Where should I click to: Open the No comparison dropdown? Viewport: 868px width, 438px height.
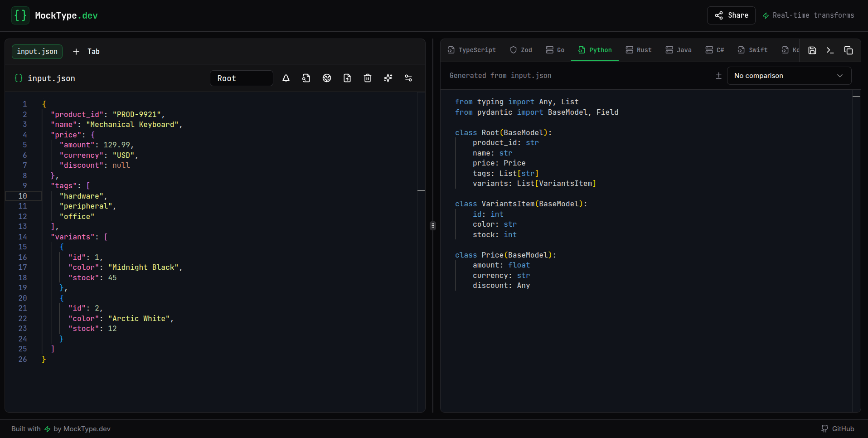click(x=789, y=76)
